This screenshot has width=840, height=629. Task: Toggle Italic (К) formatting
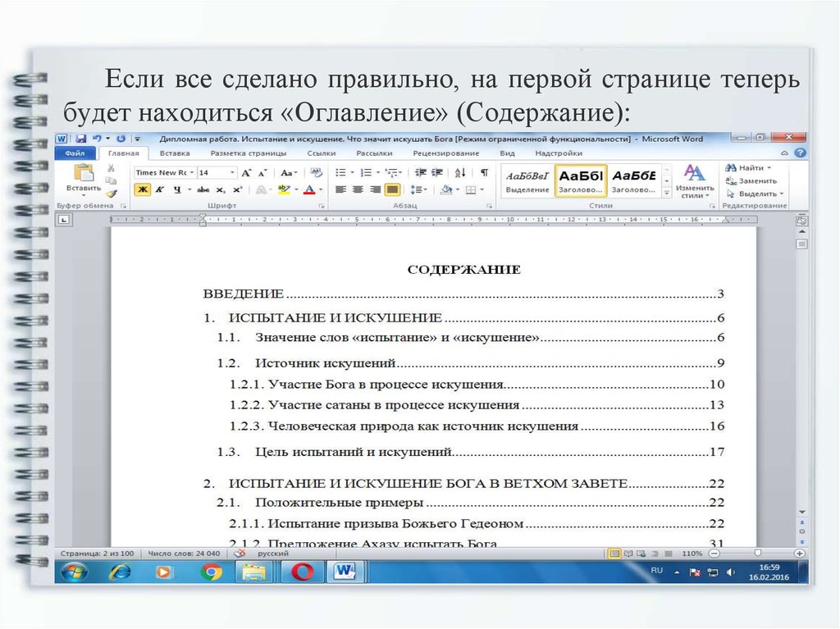pos(159,189)
